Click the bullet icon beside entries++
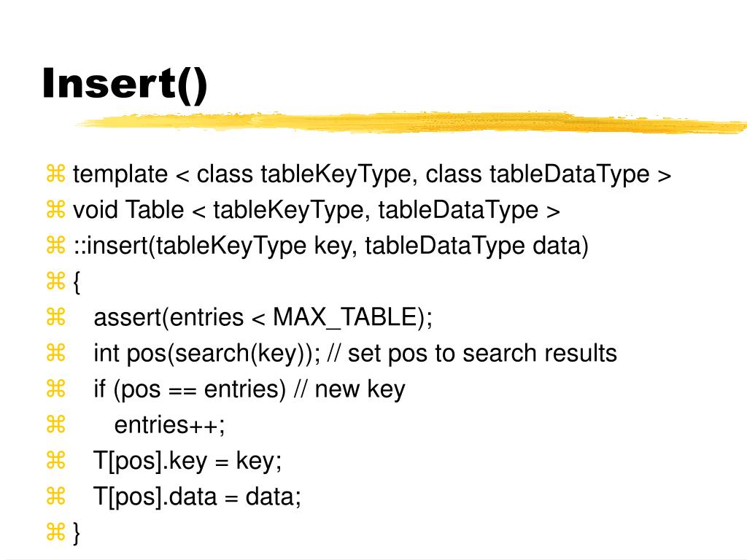 click(x=55, y=424)
